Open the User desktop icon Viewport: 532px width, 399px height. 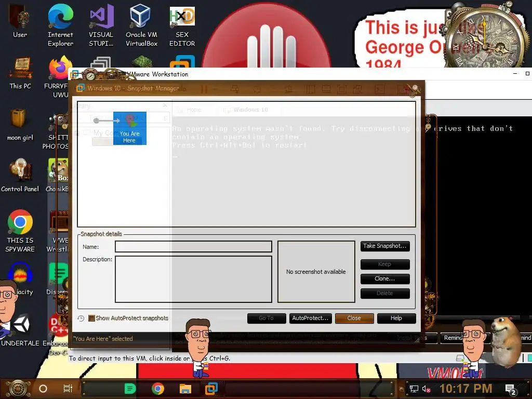(20, 21)
